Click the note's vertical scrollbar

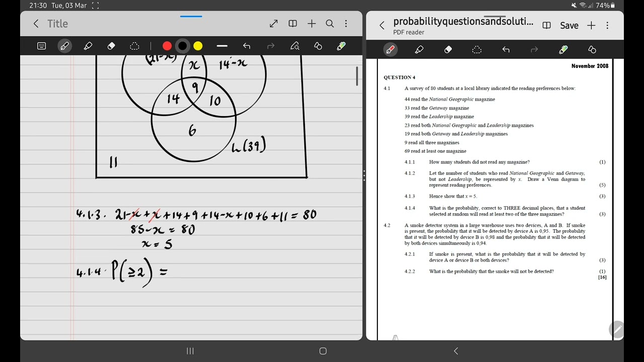357,76
